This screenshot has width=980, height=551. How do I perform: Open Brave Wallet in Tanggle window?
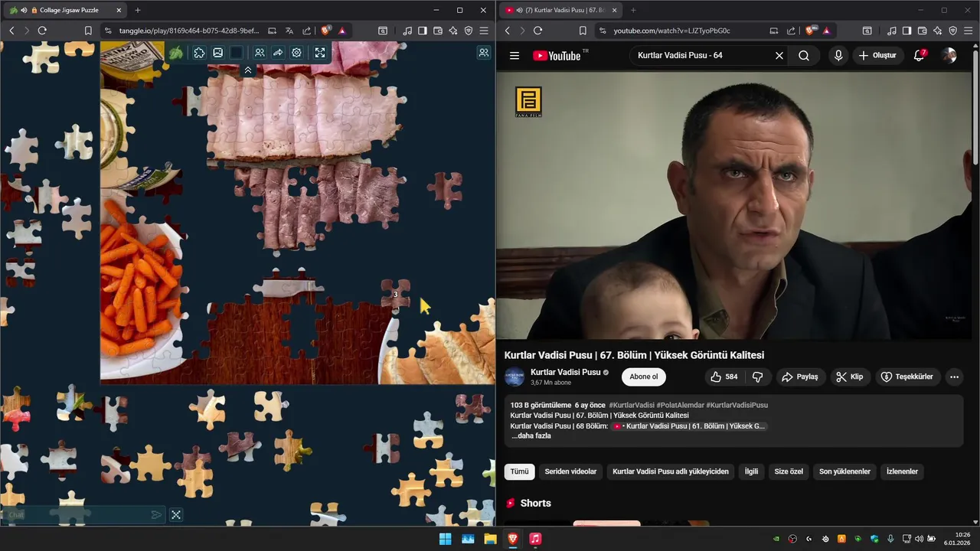click(x=438, y=31)
